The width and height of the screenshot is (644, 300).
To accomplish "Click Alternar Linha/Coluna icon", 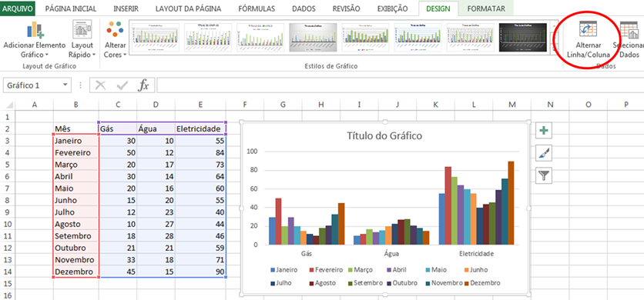I will pos(588,28).
